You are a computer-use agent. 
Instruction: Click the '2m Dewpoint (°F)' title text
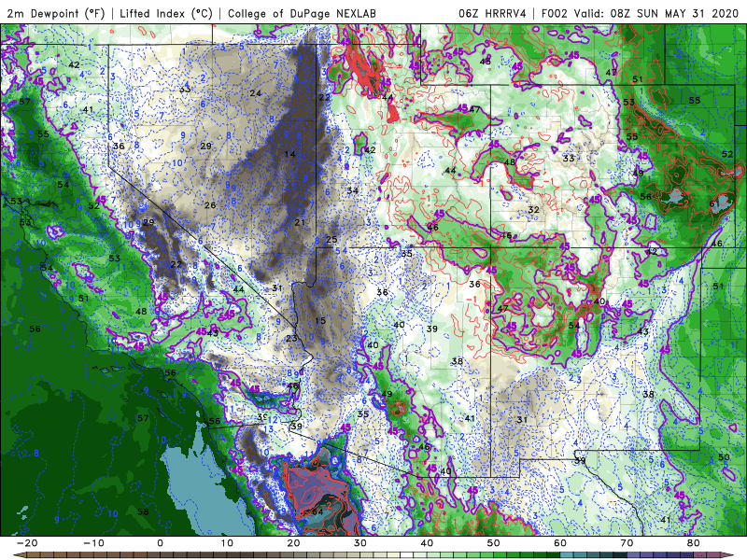(x=56, y=13)
